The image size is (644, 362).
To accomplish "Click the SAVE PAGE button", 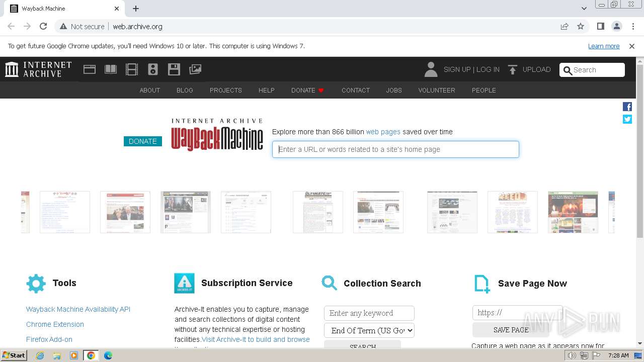I will click(x=511, y=330).
